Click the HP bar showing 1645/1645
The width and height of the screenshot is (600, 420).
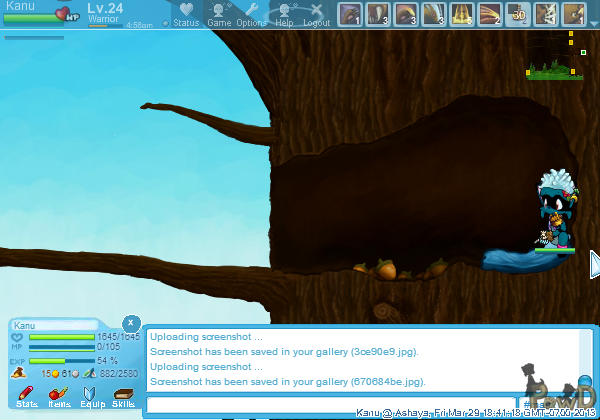62,337
